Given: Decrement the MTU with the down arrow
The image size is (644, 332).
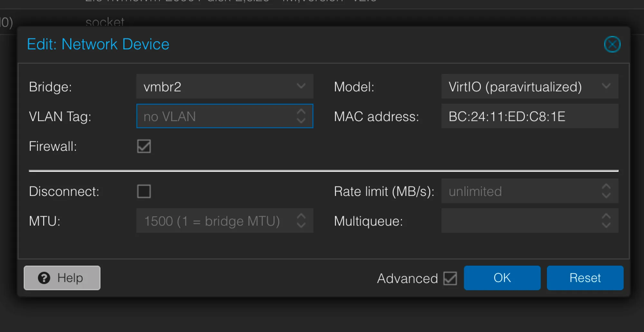Looking at the screenshot, I should coord(301,225).
